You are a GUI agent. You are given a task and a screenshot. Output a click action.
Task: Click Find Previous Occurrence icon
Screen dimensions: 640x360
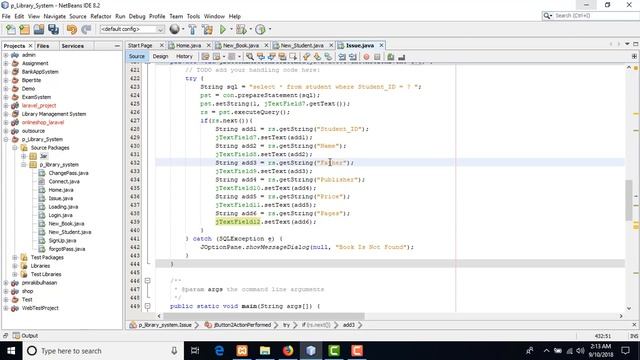pyautogui.click(x=260, y=57)
